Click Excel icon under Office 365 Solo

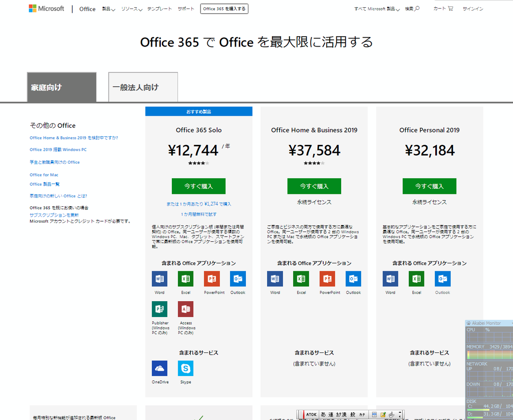[x=186, y=279]
